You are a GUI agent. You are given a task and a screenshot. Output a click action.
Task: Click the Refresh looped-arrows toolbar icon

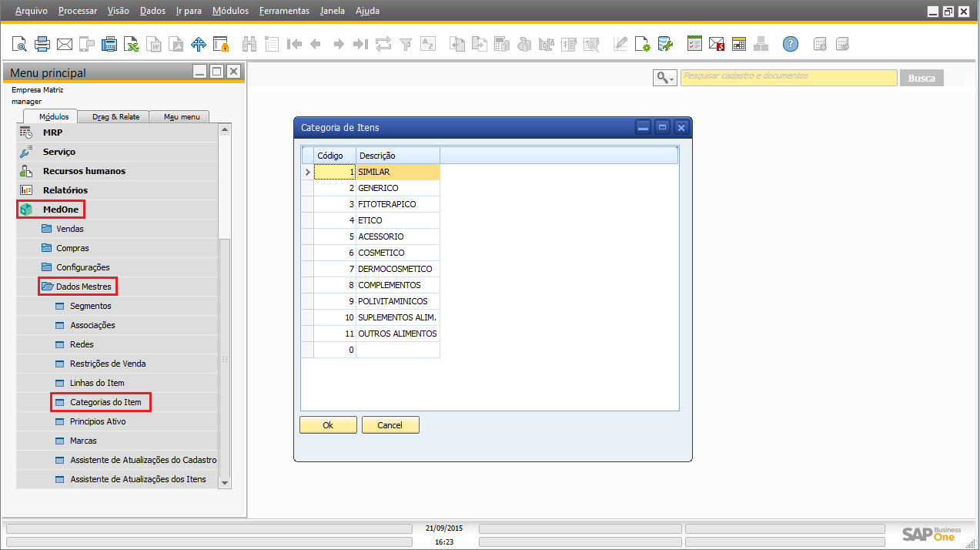383,44
